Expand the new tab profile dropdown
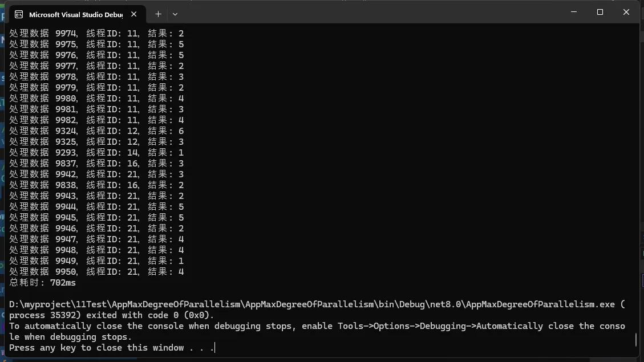This screenshot has width=644, height=362. pyautogui.click(x=175, y=14)
